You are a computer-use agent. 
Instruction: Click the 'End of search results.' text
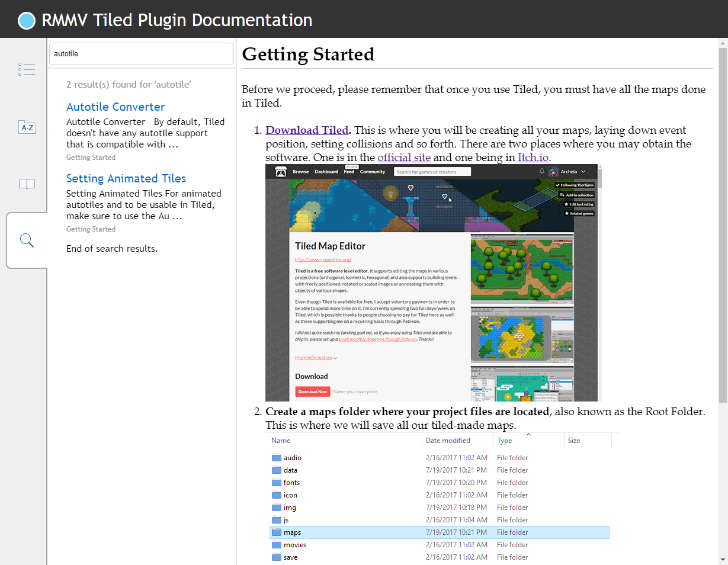(x=112, y=249)
